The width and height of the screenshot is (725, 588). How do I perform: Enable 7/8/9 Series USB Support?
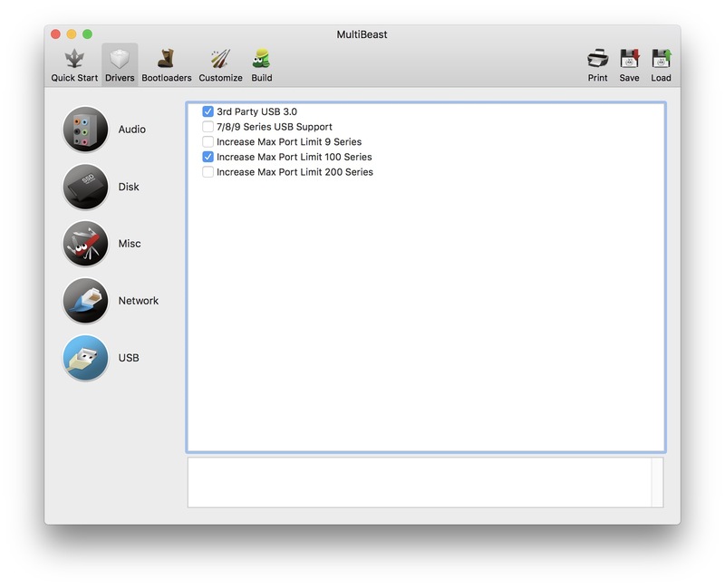tap(208, 127)
